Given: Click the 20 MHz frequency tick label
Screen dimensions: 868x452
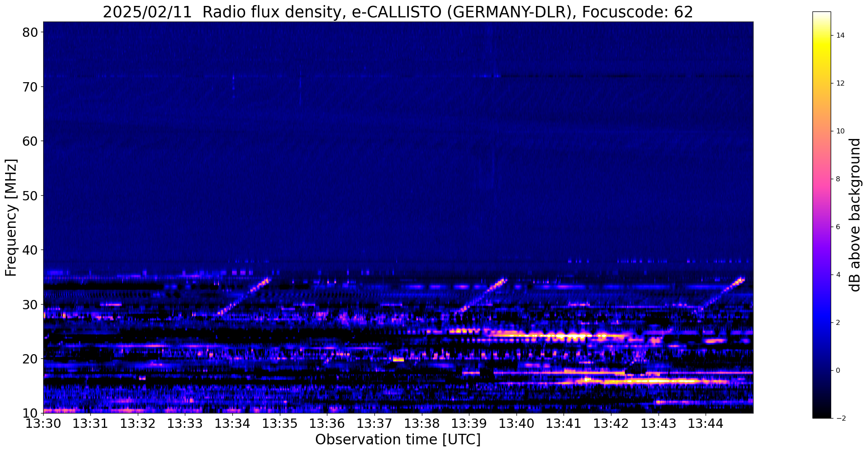Looking at the screenshot, I should (30, 359).
